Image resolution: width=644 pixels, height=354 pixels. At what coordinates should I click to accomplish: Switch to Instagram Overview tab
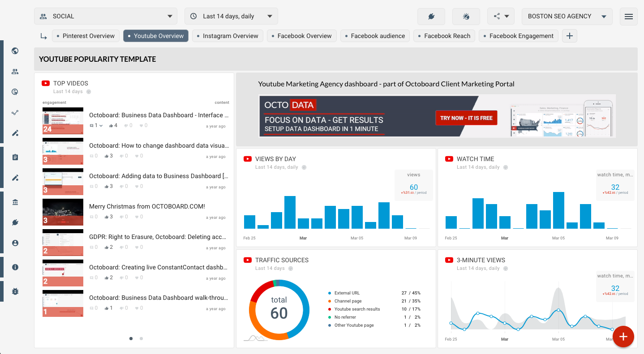tap(228, 36)
